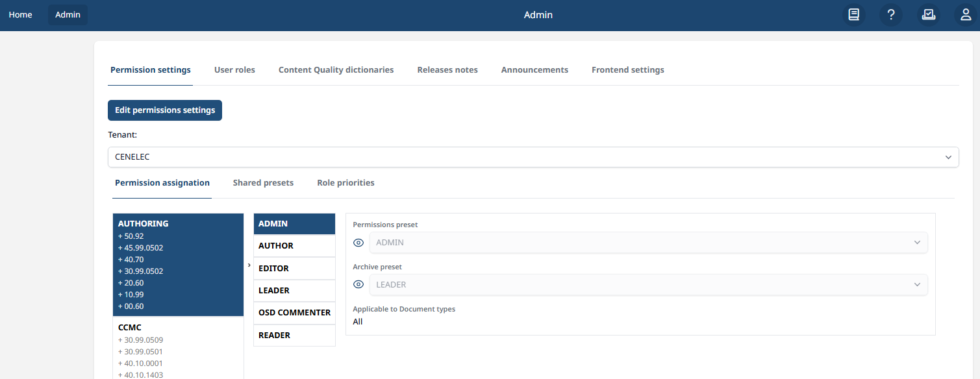Open the help question mark icon
This screenshot has height=379, width=980.
891,15
